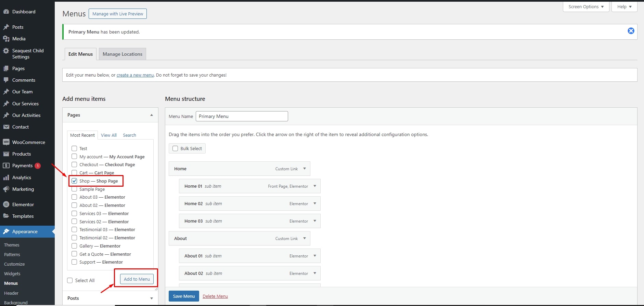The image size is (644, 306).
Task: Expand the About 01 sub item
Action: tap(315, 256)
